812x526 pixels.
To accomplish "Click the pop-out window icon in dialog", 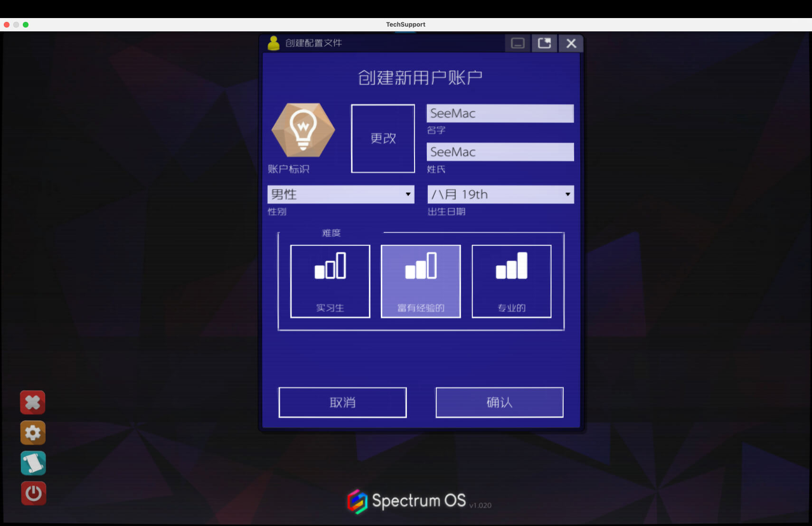I will point(544,43).
